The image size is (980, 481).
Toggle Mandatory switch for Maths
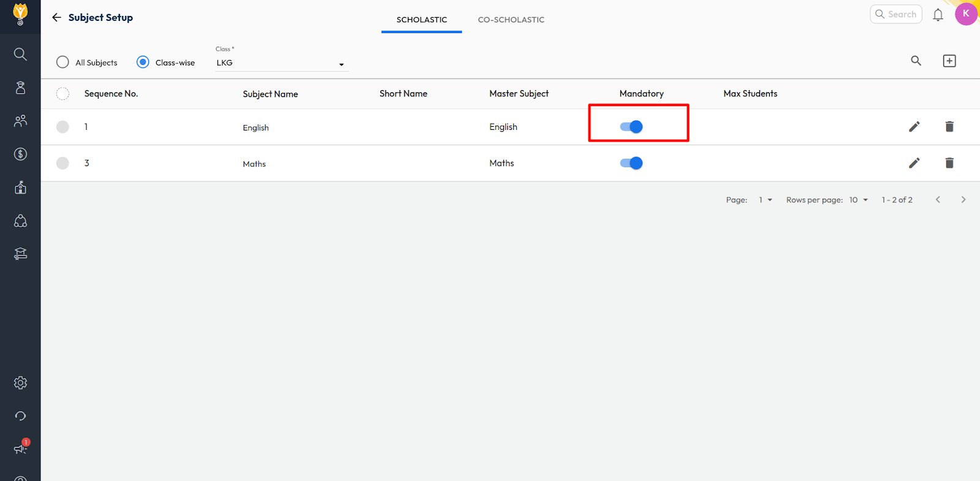631,163
